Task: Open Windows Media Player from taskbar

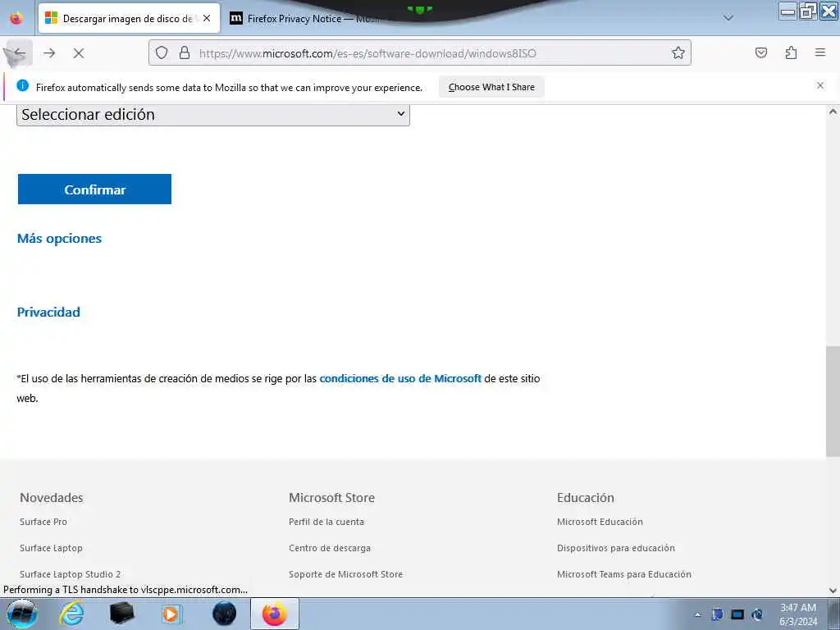Action: tap(172, 614)
